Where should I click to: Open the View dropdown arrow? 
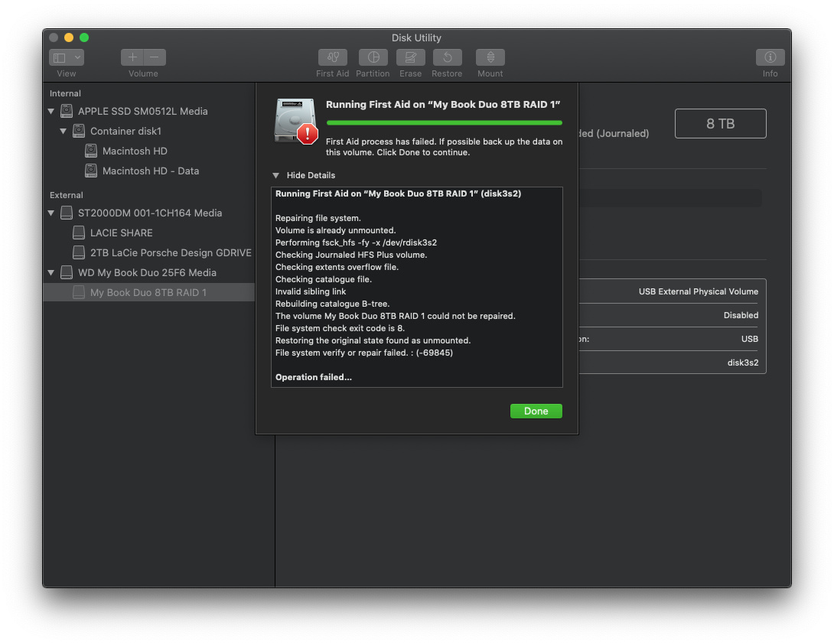click(77, 57)
